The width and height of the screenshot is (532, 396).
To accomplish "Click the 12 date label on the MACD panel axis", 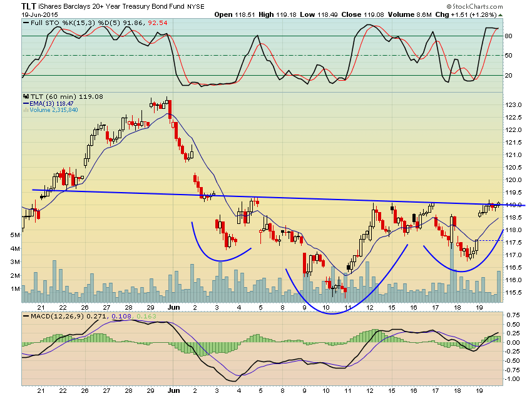I will click(x=370, y=390).
